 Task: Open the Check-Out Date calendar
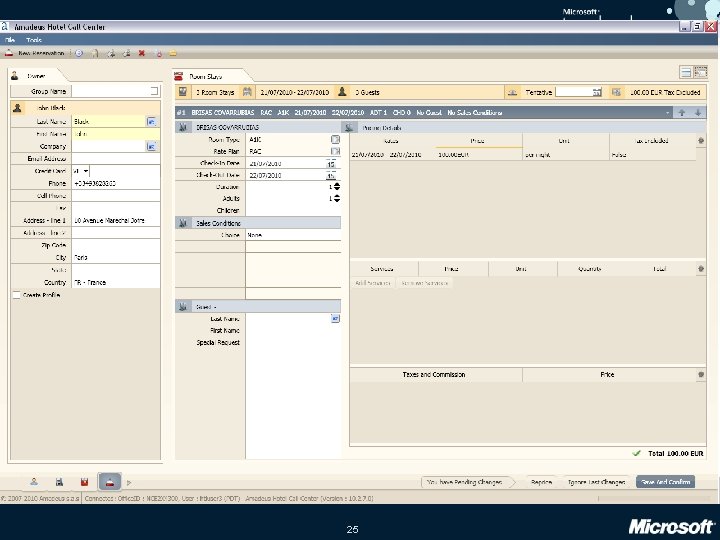pos(331,175)
